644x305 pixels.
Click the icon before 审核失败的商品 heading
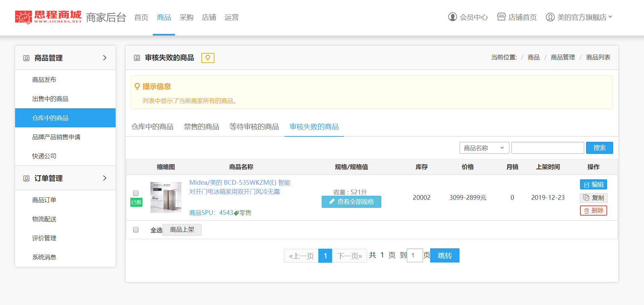click(137, 58)
